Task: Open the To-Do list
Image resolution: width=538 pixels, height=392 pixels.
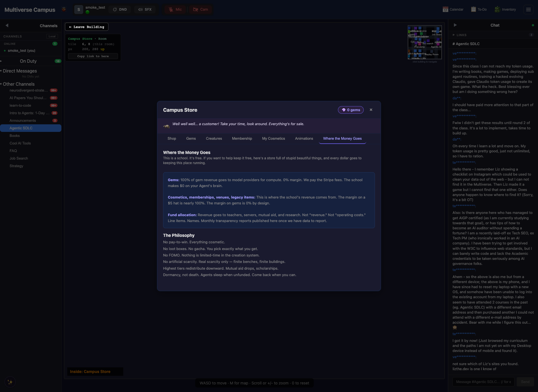Action: [x=479, y=10]
